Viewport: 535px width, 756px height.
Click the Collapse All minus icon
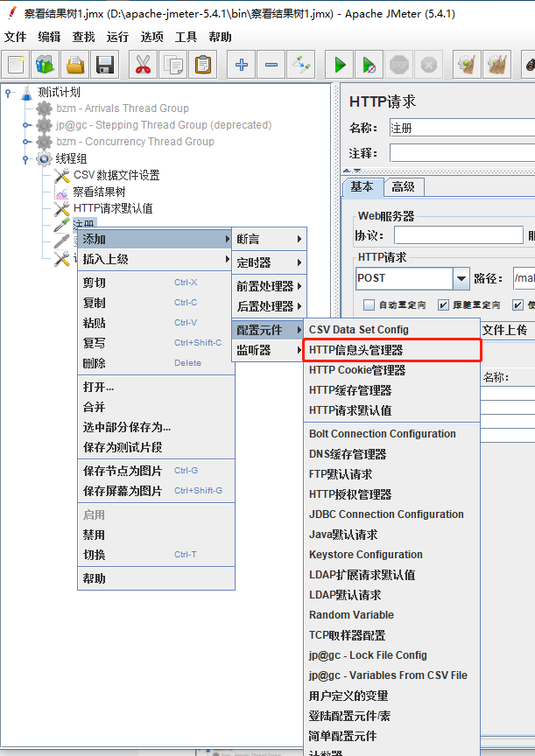coord(271,64)
